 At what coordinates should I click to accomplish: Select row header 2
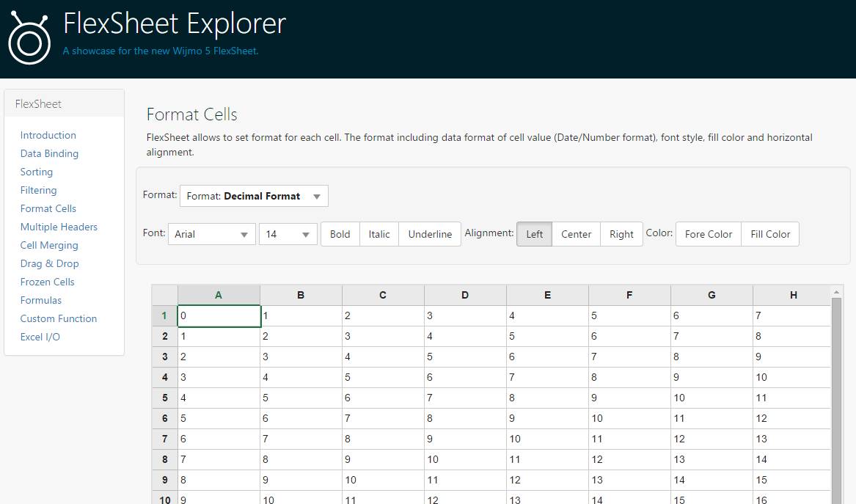click(x=165, y=336)
